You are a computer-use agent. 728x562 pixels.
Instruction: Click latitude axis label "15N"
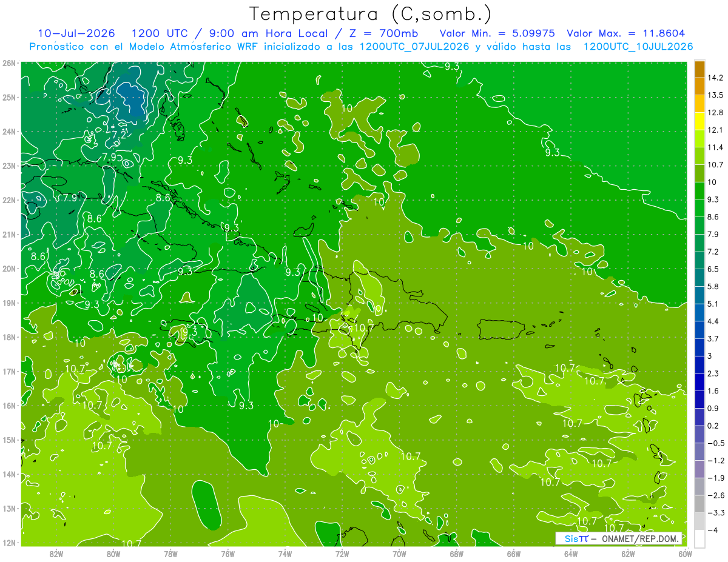[9, 440]
